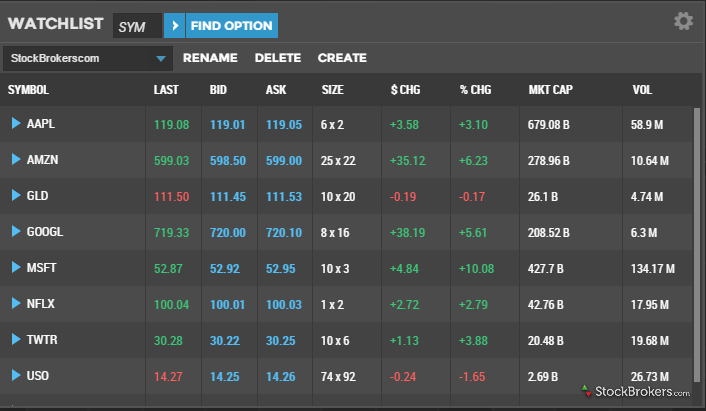Click TWTR ask price 30.25

(x=281, y=341)
